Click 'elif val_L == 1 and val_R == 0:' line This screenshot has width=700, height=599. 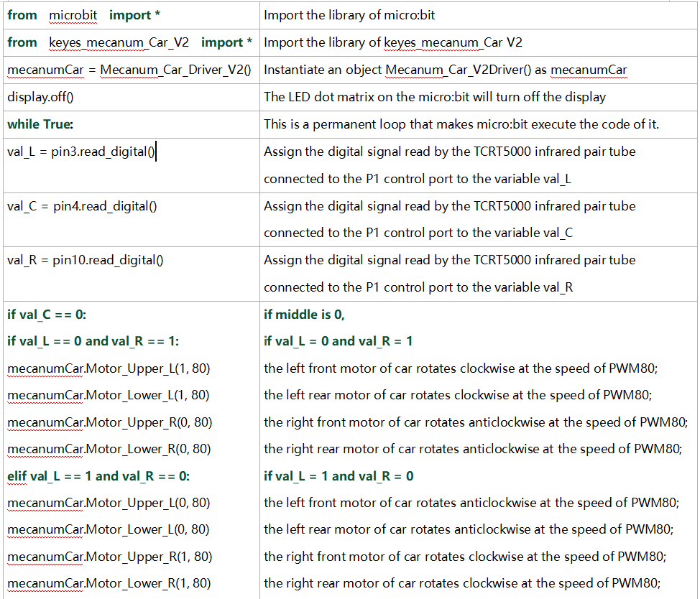tap(98, 476)
